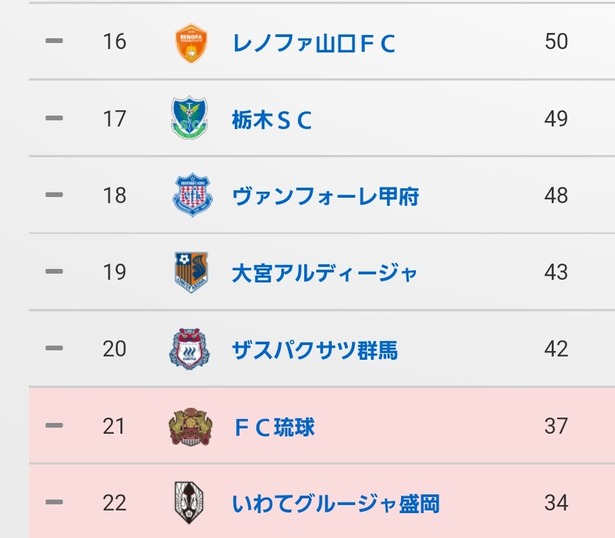Open the レノファ山口ＦＣ team link
The height and width of the screenshot is (538, 615).
(x=313, y=43)
